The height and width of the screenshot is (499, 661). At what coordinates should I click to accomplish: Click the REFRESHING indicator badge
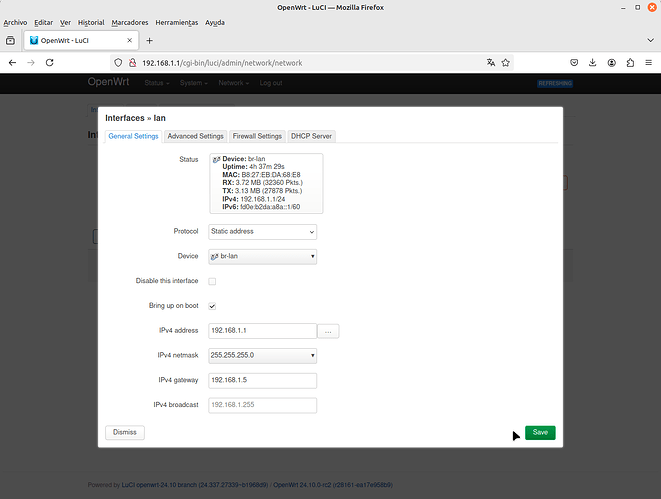point(555,83)
